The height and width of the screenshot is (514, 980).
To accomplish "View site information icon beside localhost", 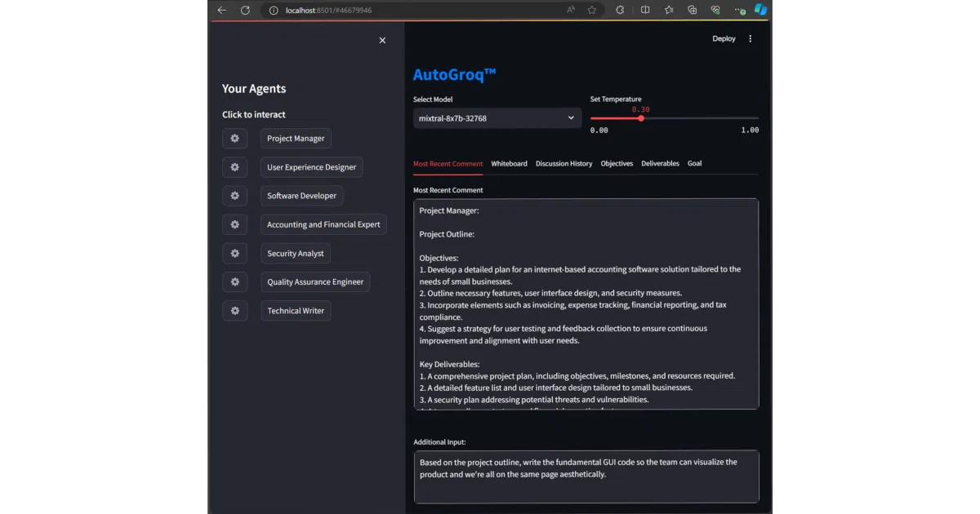I will (x=274, y=11).
